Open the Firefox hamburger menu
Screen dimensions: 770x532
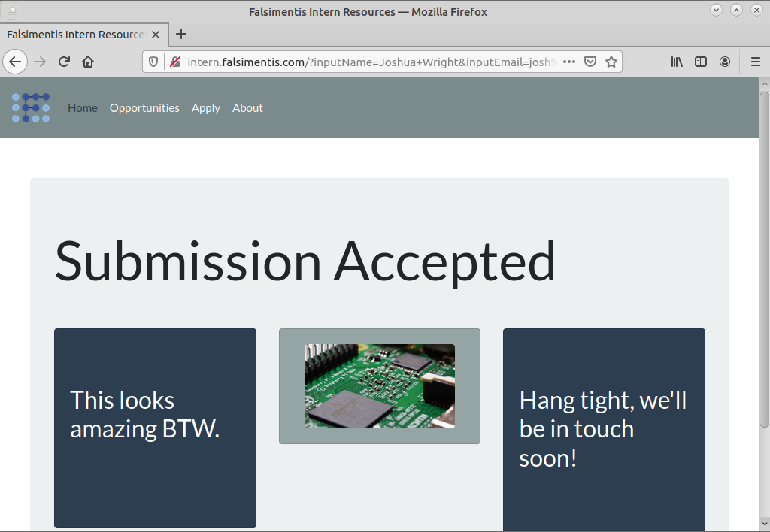tap(756, 62)
